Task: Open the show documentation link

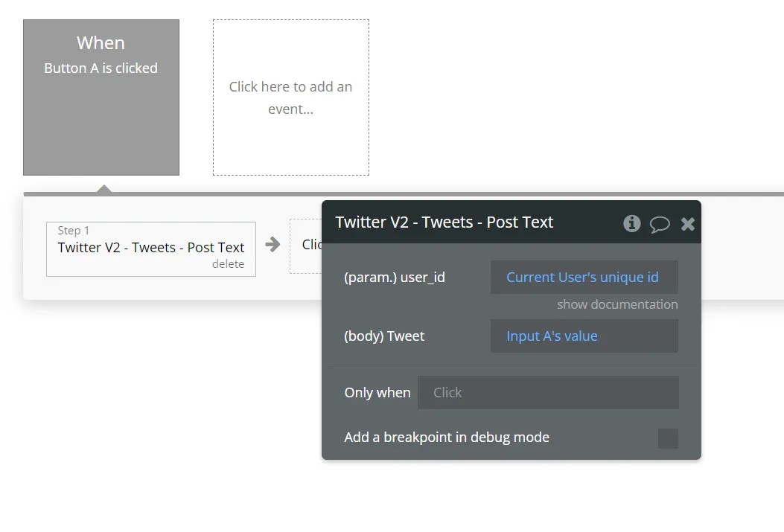Action: [x=617, y=304]
